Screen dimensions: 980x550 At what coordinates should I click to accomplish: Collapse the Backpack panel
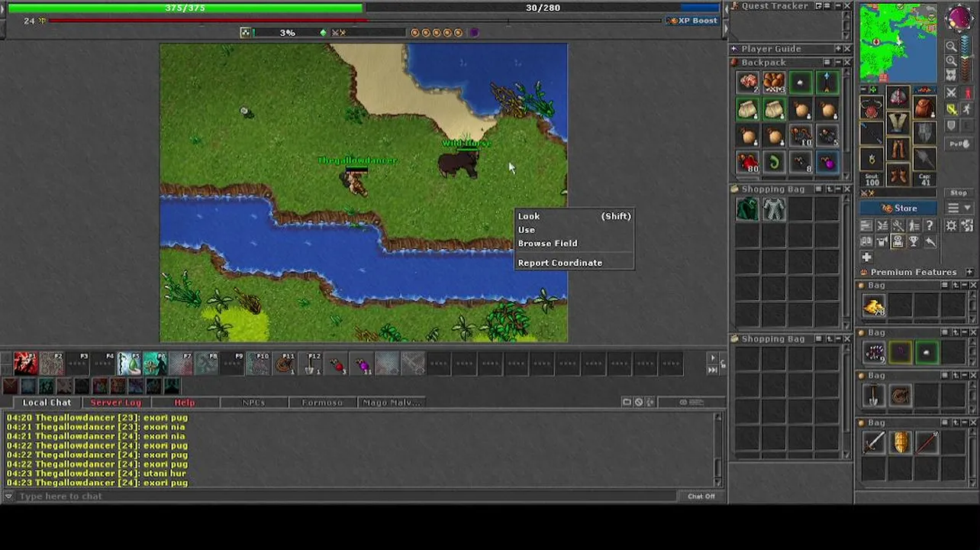click(x=837, y=63)
